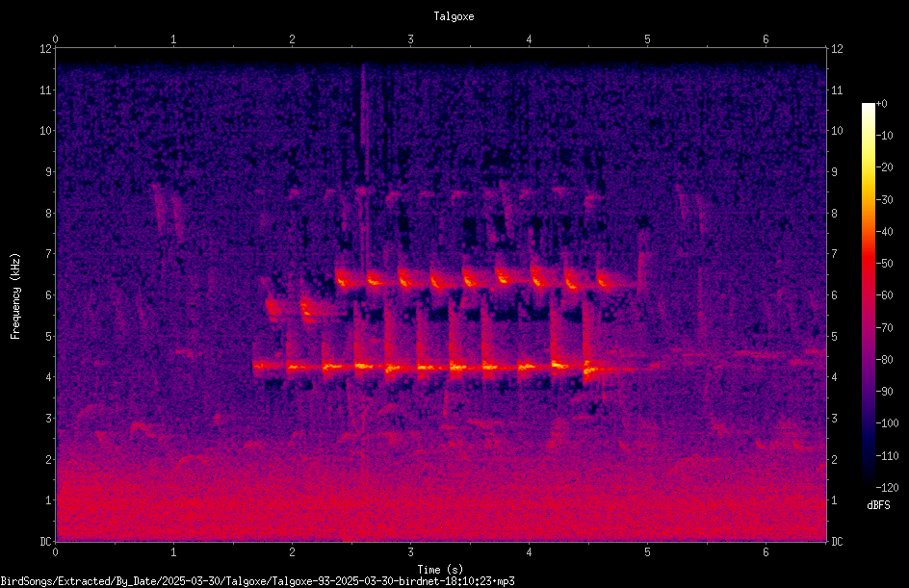Click the '1' tick on the top time axis
This screenshot has width=909, height=588.
pyautogui.click(x=173, y=39)
